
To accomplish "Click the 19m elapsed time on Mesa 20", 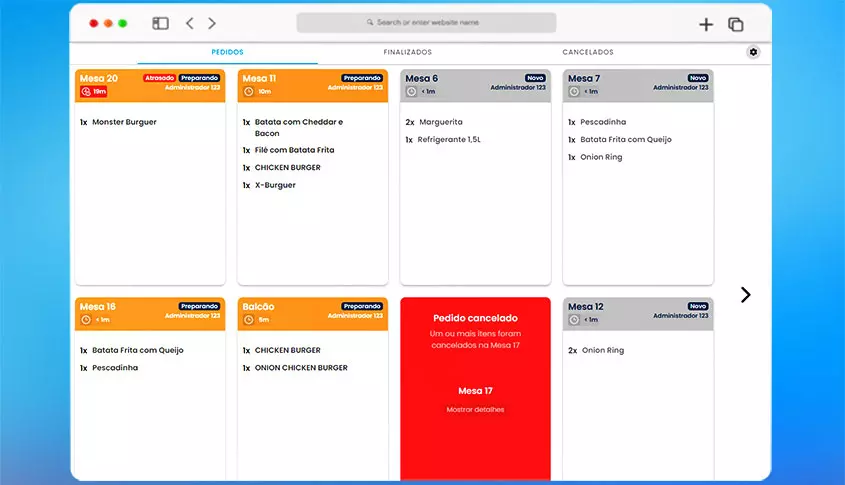I will click(x=100, y=92).
